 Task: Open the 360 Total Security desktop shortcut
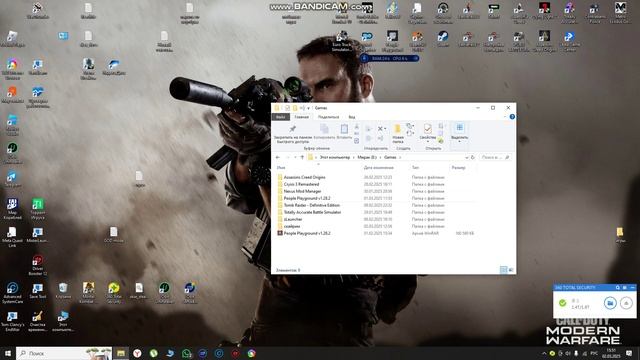click(x=114, y=293)
